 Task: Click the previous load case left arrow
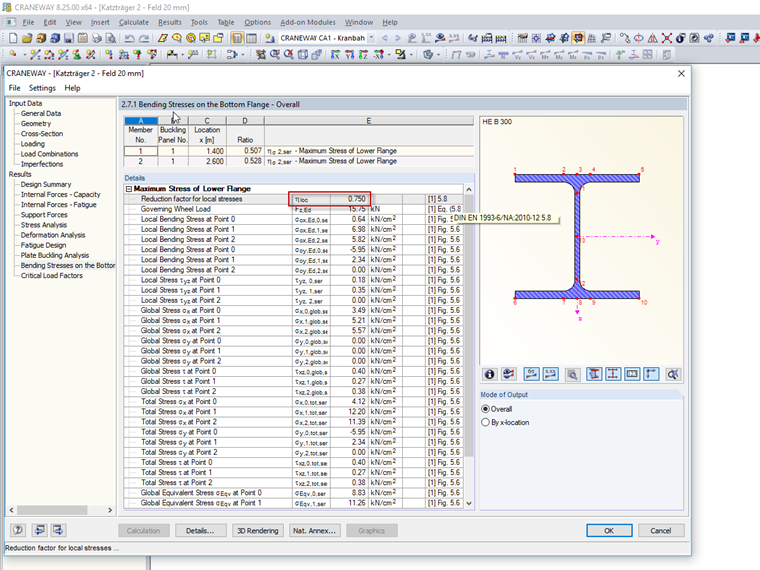384,38
